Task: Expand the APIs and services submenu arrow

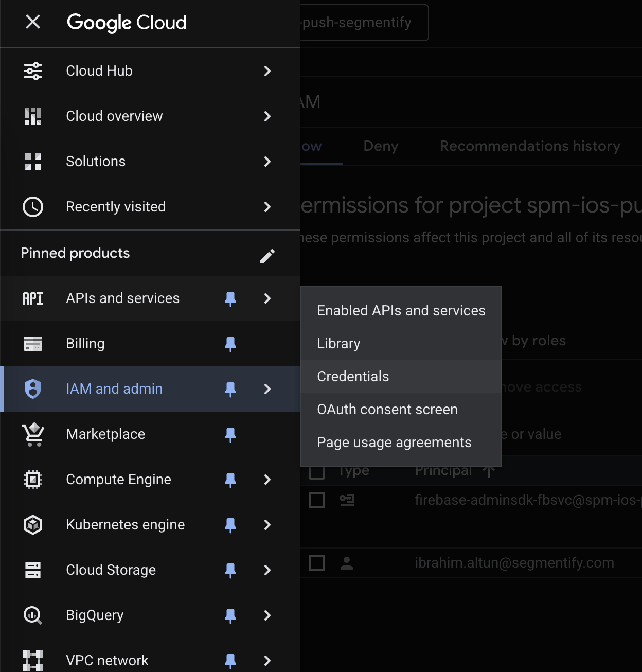Action: [267, 298]
